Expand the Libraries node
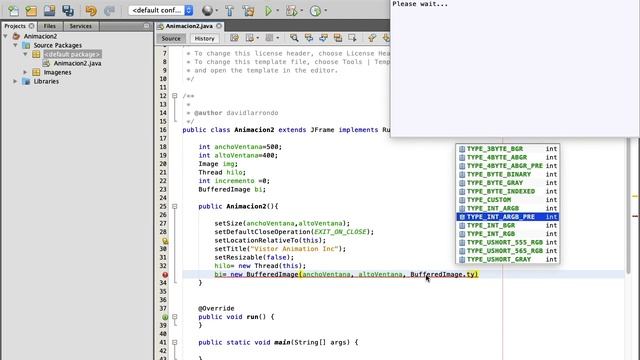Screen dimensions: 640x360 click(16, 81)
